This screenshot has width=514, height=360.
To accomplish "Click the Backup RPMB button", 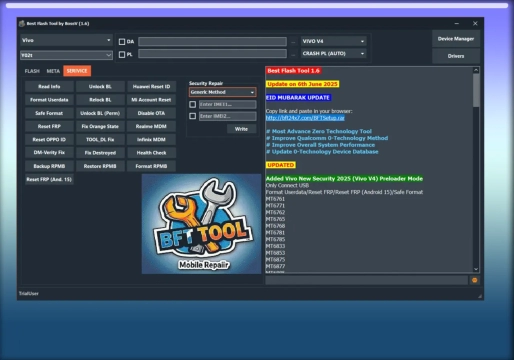I will 49,166.
